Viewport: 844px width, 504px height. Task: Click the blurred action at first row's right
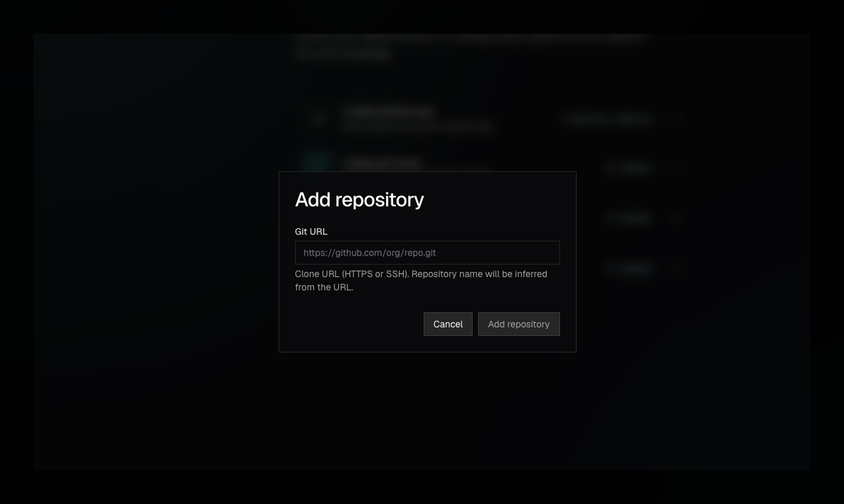pos(608,119)
